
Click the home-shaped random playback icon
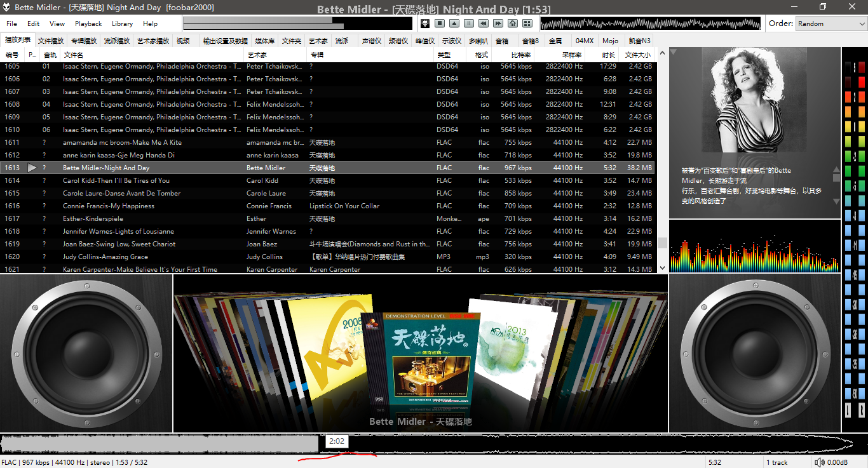pos(513,23)
